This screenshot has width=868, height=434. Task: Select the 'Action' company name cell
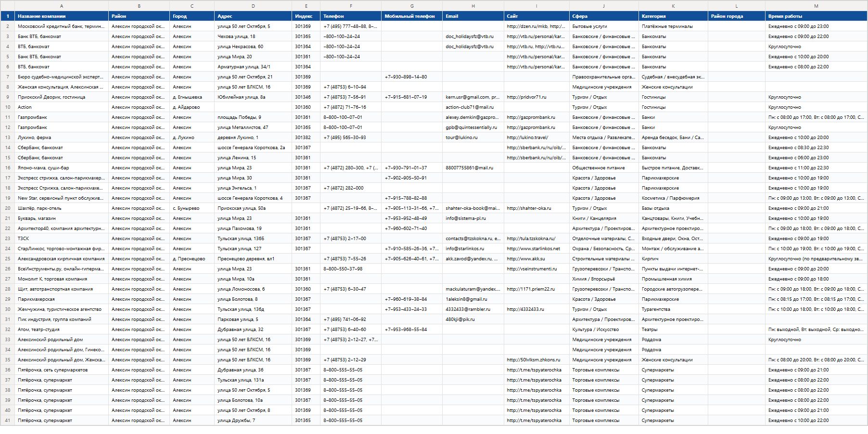click(x=62, y=107)
